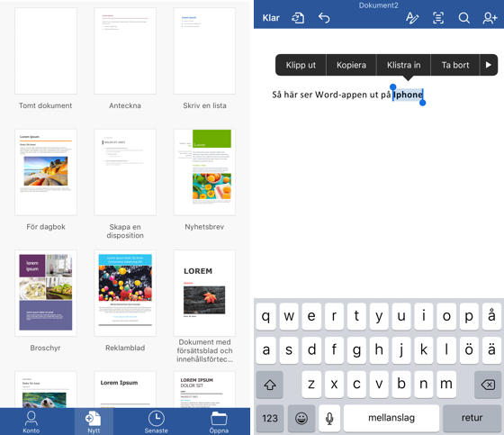Tap the upper selection handle before Iphone
Screen dimensions: 504x435
click(x=392, y=86)
